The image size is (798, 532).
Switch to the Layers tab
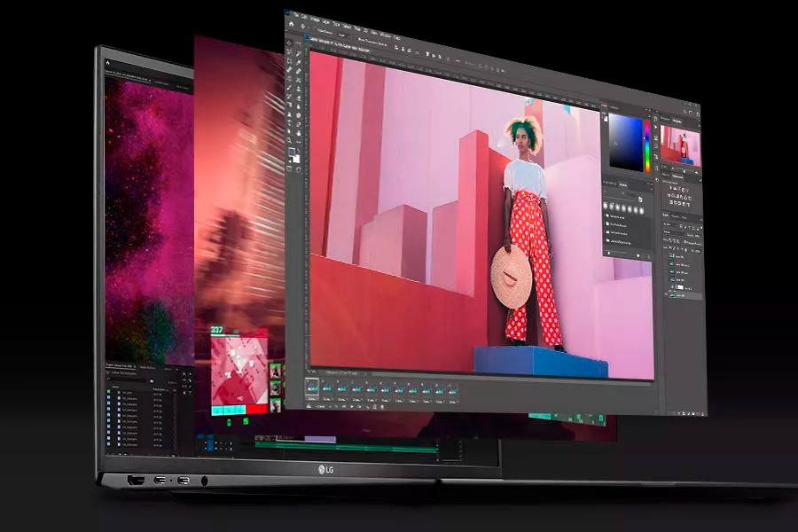click(x=666, y=215)
